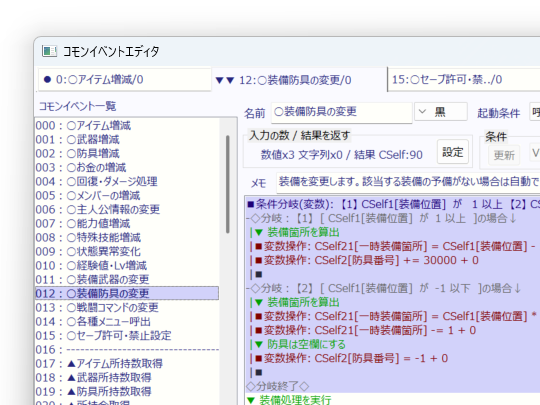Select list row 002:○防具増減
Screen dimensions: 540x405
[x=127, y=154]
